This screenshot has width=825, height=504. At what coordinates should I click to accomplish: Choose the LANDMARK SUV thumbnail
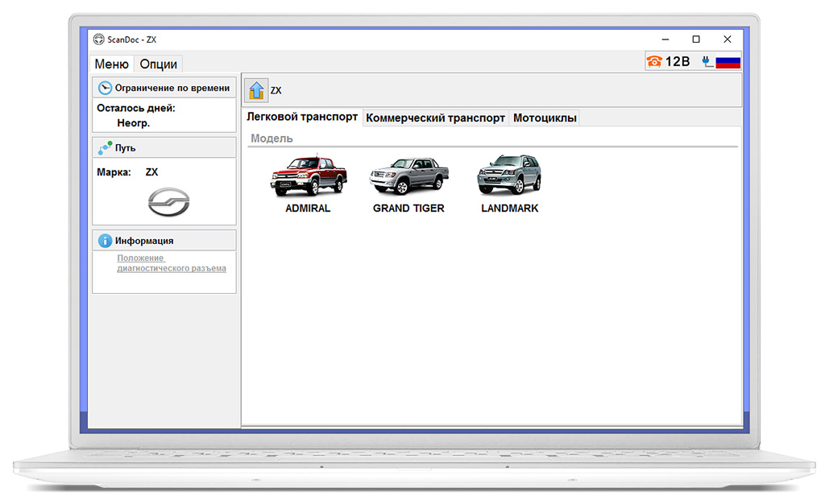[509, 175]
